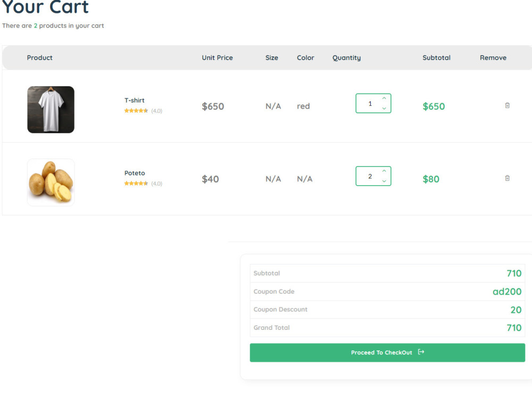
Task: Select the Poteto subtotal $80
Action: (x=431, y=179)
